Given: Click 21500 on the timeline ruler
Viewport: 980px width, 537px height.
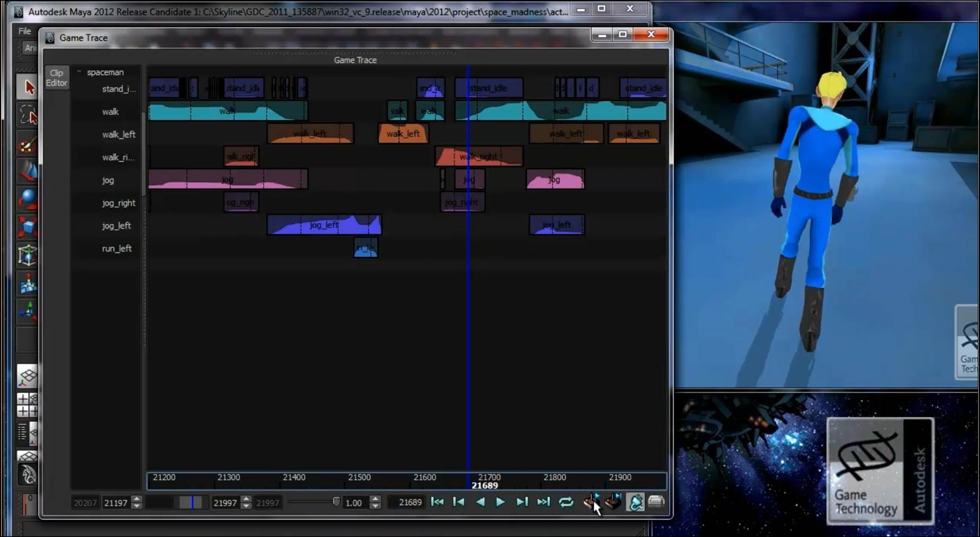Looking at the screenshot, I should 359,477.
